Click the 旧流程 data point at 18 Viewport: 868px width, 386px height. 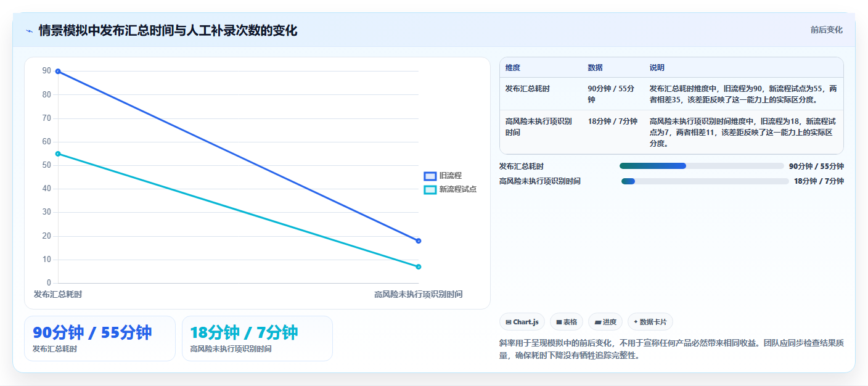(419, 240)
